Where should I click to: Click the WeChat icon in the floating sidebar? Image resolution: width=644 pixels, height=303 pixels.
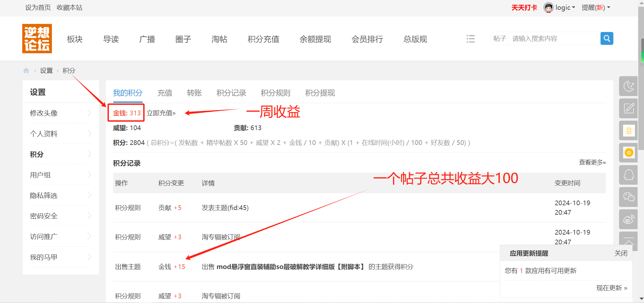coord(628,197)
